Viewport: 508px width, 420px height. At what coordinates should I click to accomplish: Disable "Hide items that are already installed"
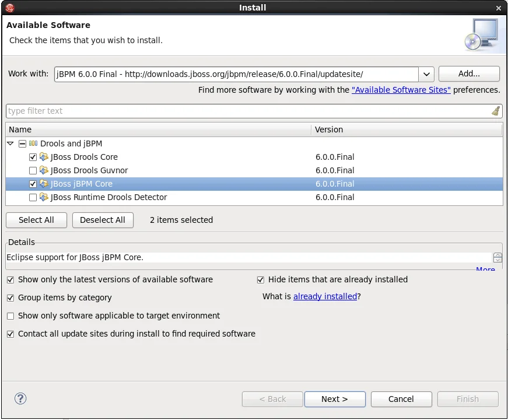point(261,279)
